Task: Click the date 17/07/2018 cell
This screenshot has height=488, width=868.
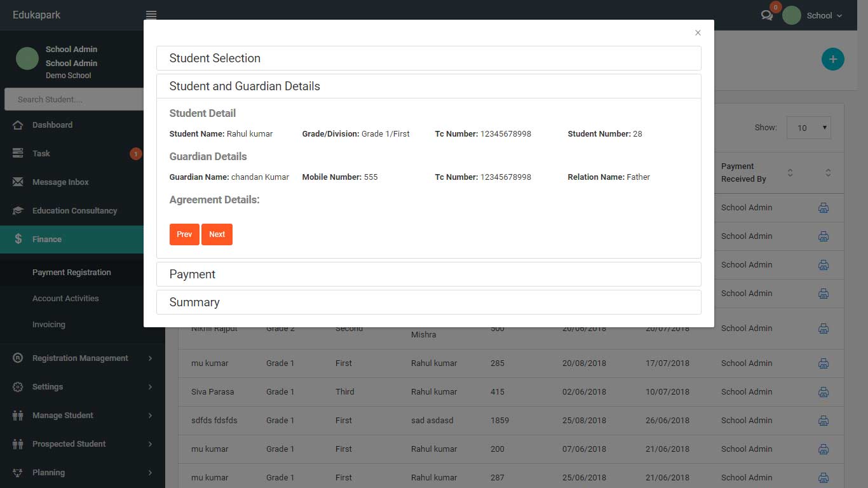Action: pos(667,363)
